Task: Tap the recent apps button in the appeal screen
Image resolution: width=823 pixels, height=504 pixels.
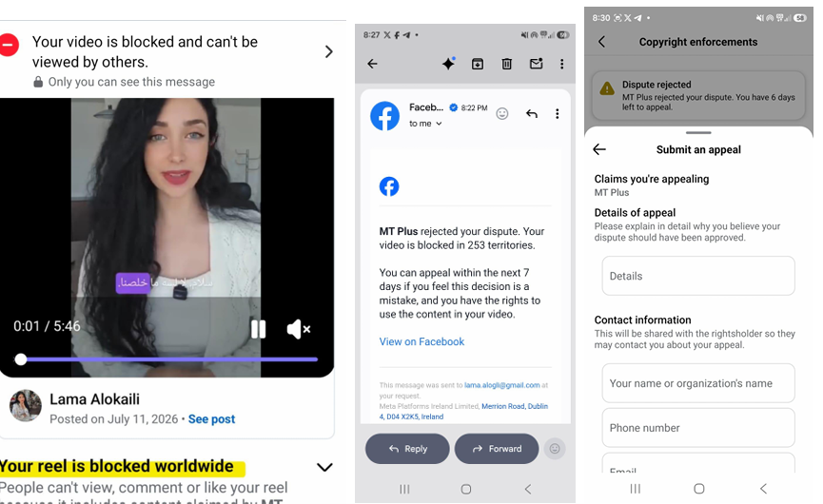Action: click(636, 489)
